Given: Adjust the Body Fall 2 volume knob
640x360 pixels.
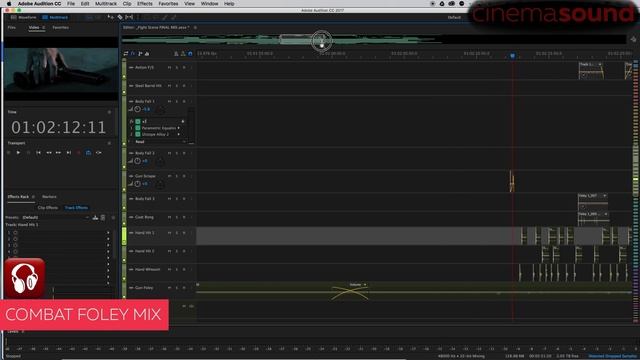Looking at the screenshot, I should click(x=138, y=161).
